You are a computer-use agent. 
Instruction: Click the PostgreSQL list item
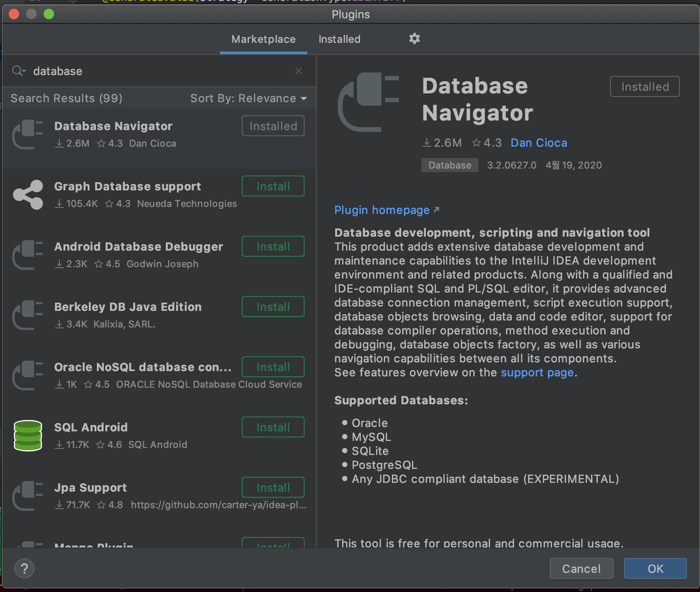pos(384,465)
